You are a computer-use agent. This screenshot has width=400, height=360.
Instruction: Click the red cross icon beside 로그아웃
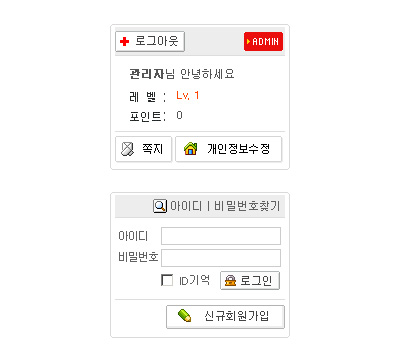pos(124,42)
